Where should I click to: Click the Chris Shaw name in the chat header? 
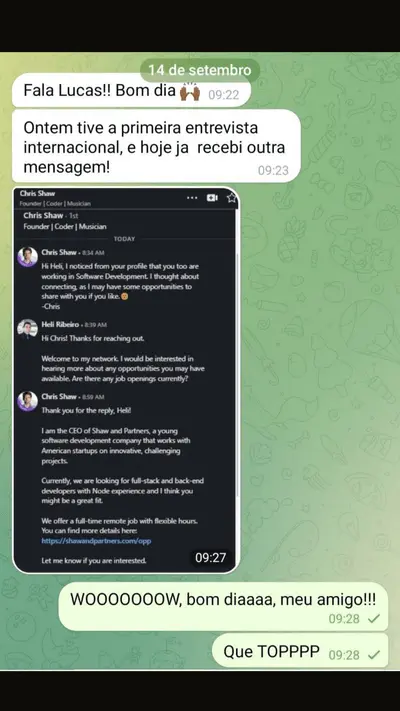(x=37, y=194)
